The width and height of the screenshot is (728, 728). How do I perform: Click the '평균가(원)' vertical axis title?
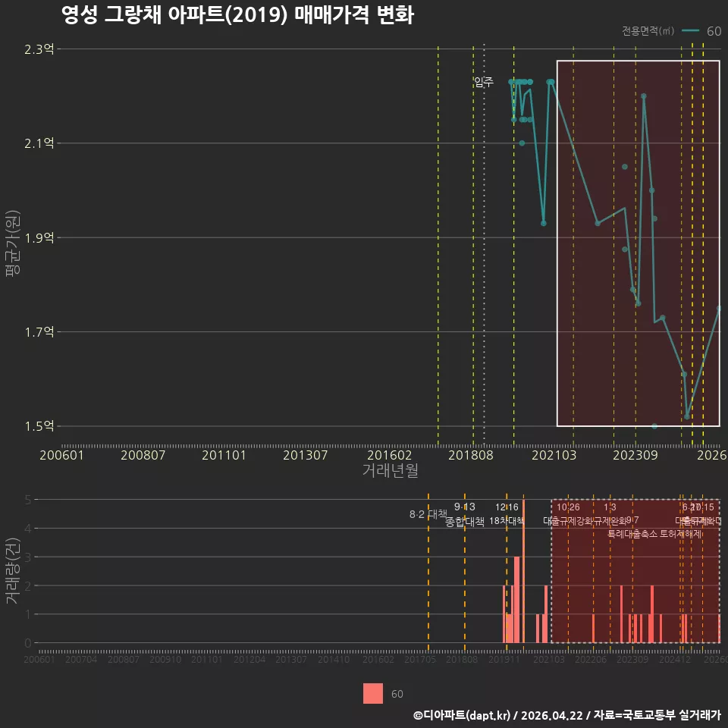click(x=13, y=243)
